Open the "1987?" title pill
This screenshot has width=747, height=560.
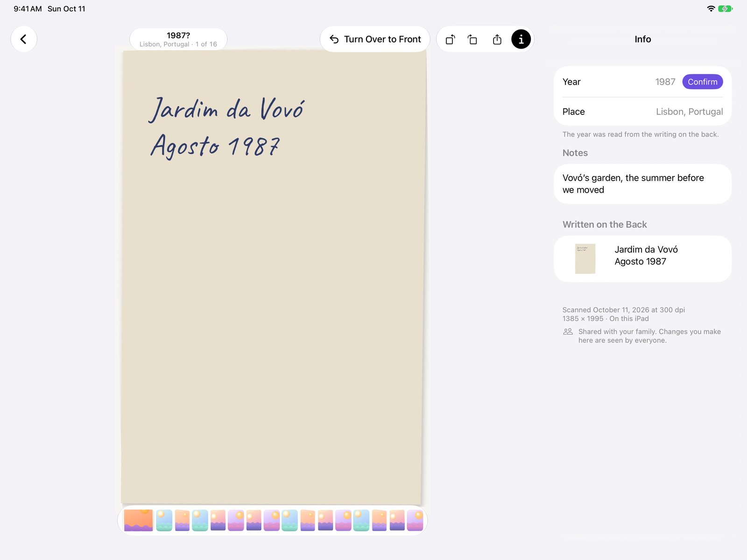(178, 39)
